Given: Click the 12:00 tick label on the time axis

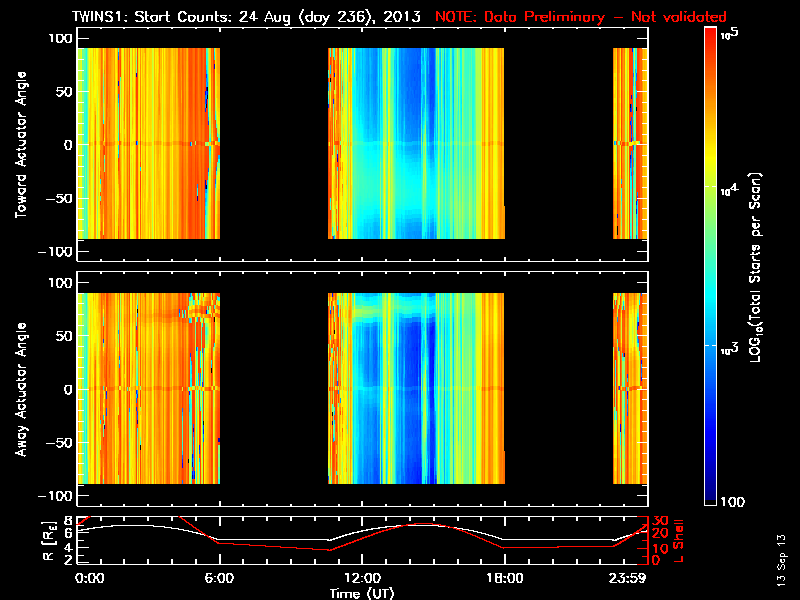Looking at the screenshot, I should (x=361, y=578).
